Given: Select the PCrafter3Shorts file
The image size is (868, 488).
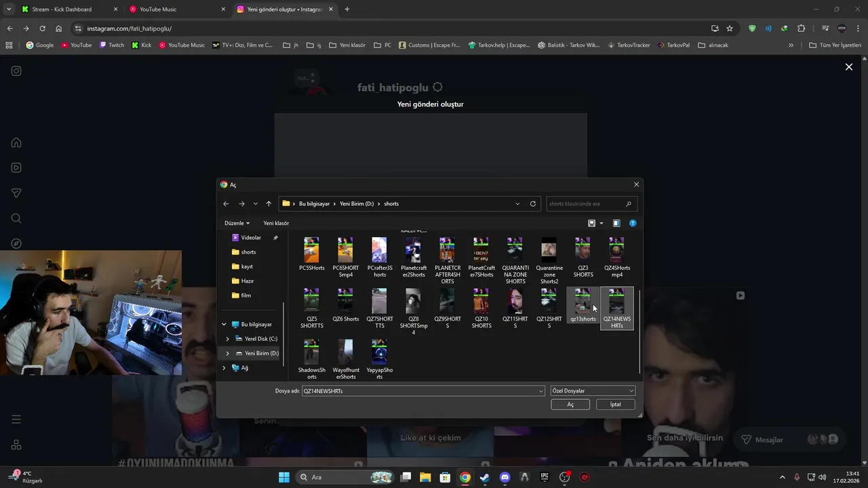Looking at the screenshot, I should pos(379,258).
